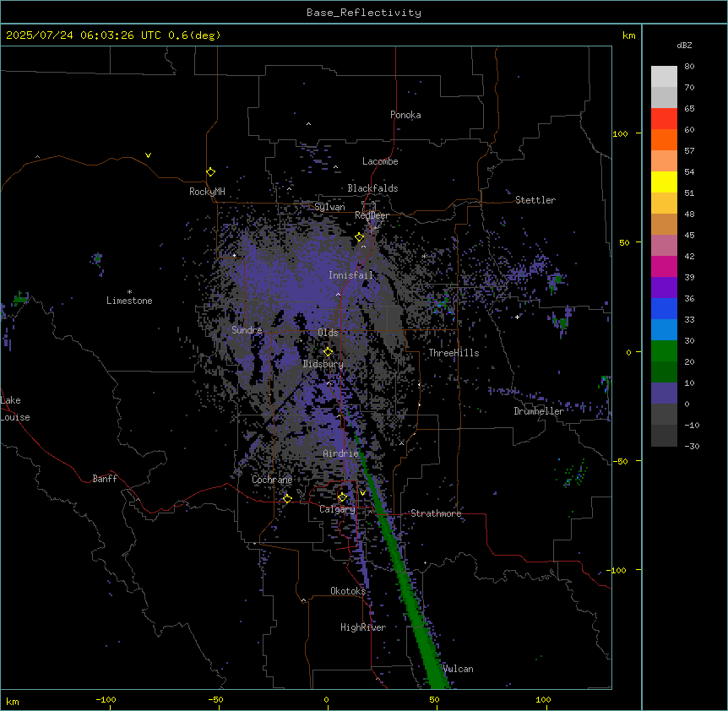
Task: Click the yellow diamond marker near RockyMH
Action: tap(211, 172)
